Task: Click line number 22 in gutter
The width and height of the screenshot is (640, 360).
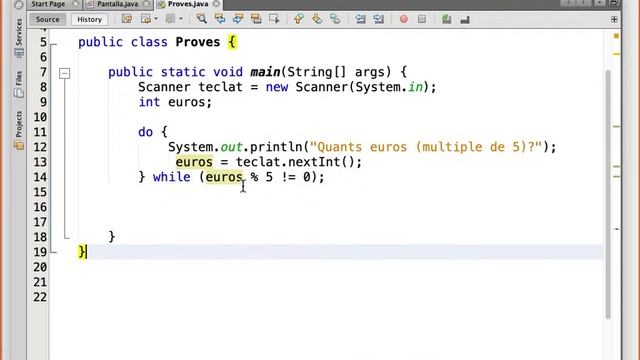Action: [40, 297]
